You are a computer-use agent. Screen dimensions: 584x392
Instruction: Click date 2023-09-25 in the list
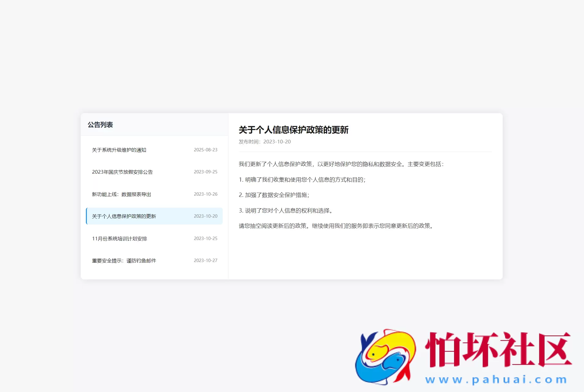(205, 172)
